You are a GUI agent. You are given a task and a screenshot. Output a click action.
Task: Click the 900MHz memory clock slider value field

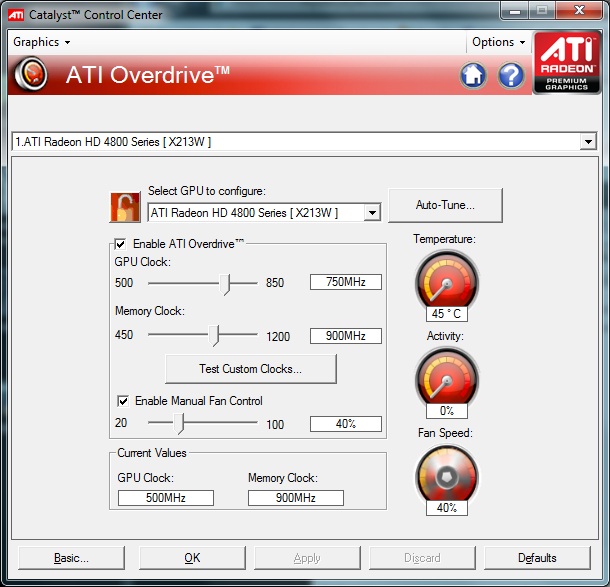pos(346,336)
